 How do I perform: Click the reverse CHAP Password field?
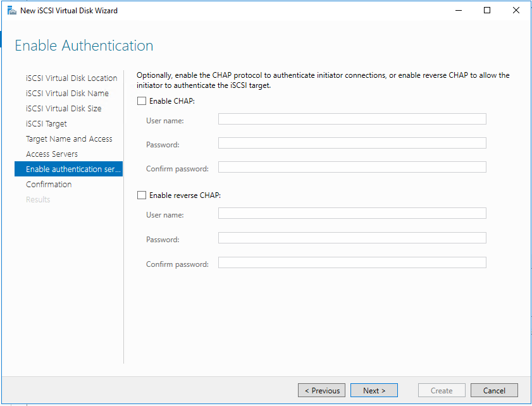(352, 238)
